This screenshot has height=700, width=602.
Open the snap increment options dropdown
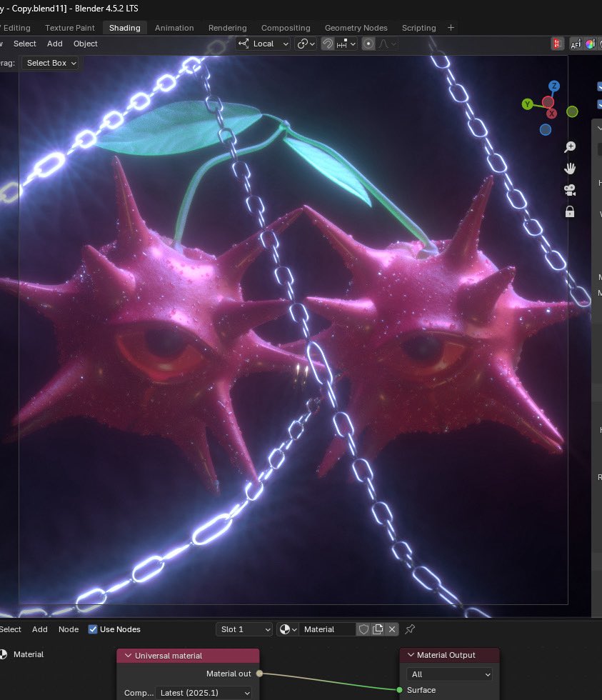tap(346, 44)
